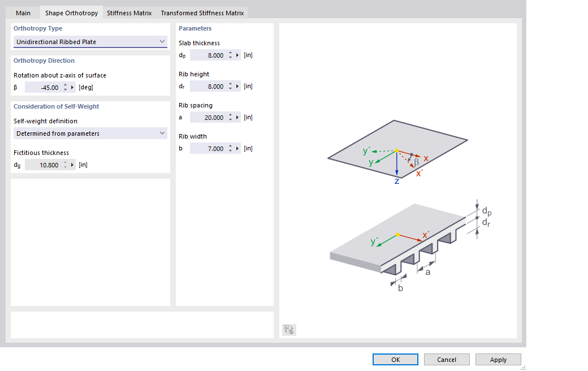588x371 pixels.
Task: Click the [deg] unit label
Action: tap(86, 88)
